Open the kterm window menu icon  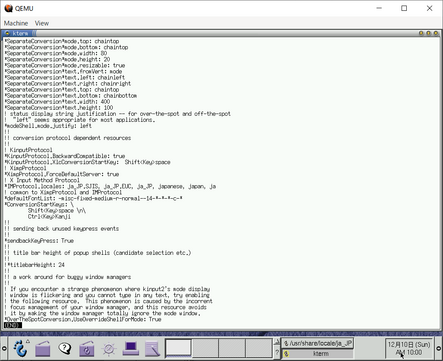tap(7, 33)
